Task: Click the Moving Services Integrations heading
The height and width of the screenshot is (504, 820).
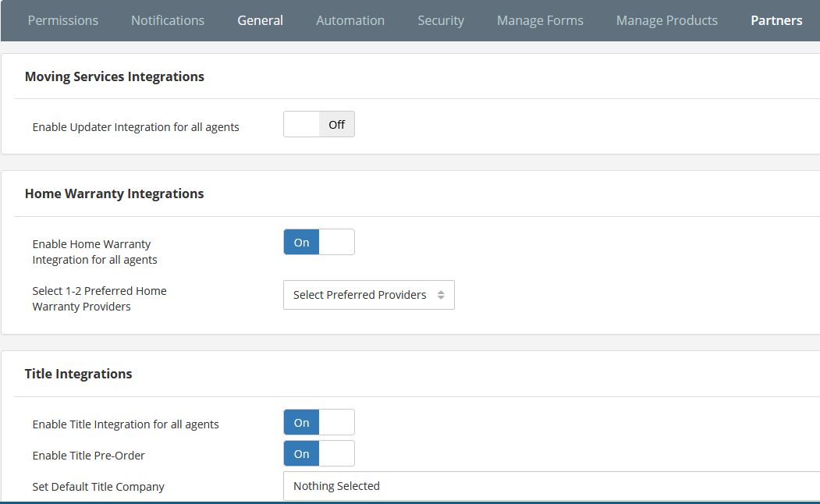Action: click(114, 76)
